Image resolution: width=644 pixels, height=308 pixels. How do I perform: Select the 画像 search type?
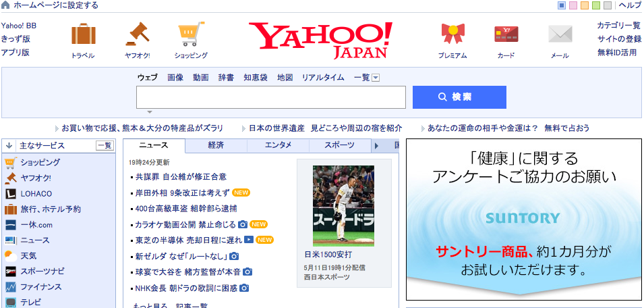175,77
